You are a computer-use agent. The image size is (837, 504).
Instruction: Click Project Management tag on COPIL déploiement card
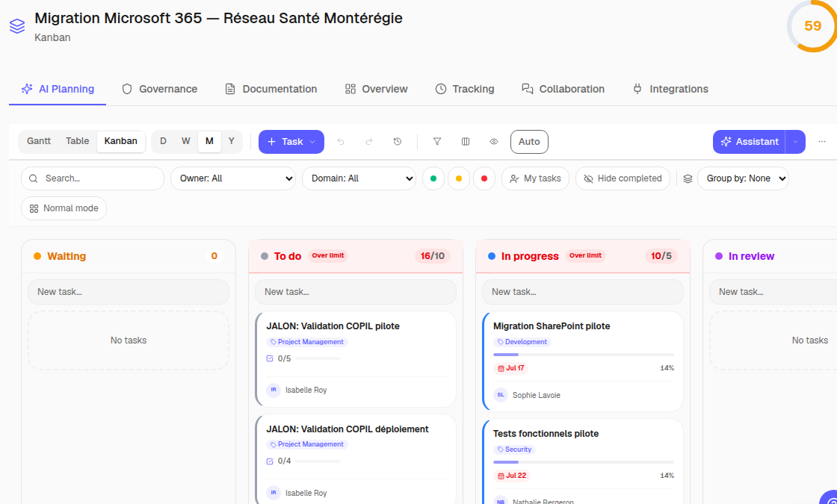click(x=307, y=444)
